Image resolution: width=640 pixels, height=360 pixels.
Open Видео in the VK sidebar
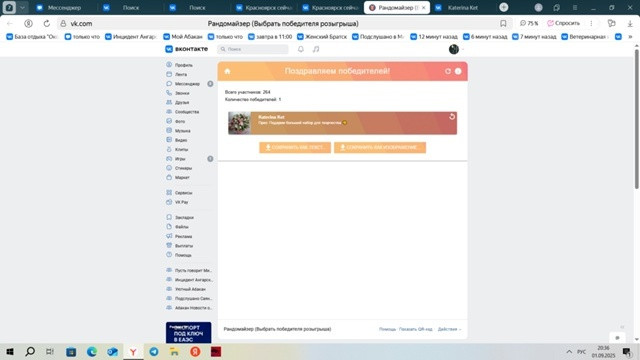tap(180, 140)
